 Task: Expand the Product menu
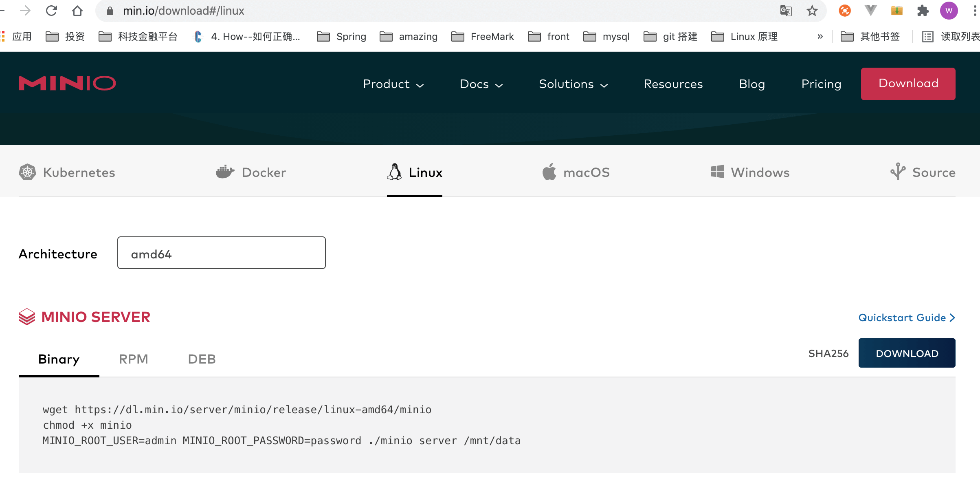click(393, 84)
